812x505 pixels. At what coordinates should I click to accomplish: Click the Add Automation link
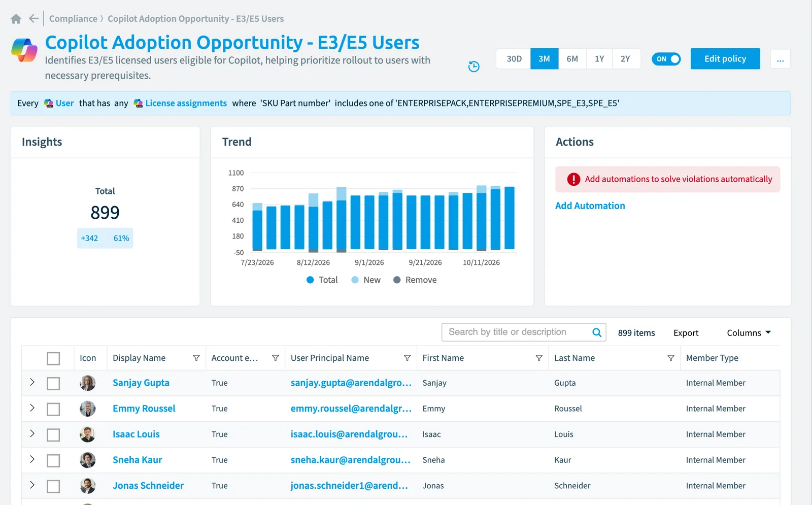pyautogui.click(x=590, y=206)
